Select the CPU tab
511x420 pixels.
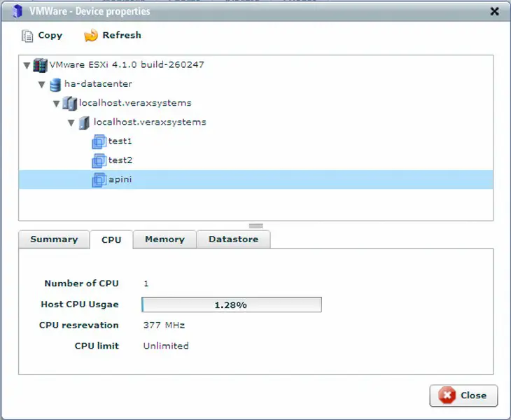point(111,239)
